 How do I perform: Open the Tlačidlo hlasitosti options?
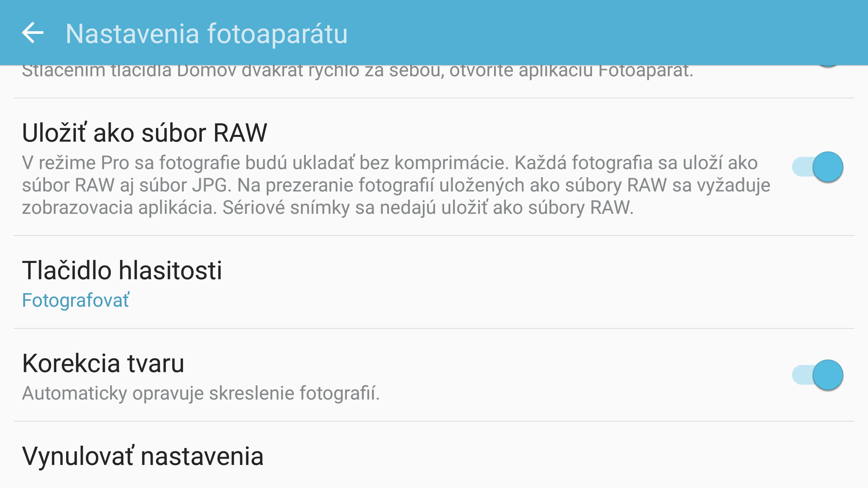pos(122,271)
